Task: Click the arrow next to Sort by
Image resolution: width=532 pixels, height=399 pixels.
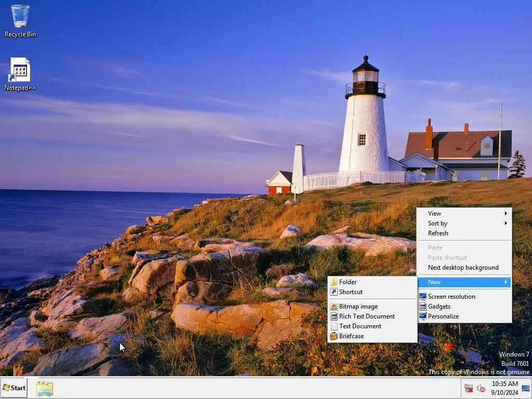Action: (506, 223)
